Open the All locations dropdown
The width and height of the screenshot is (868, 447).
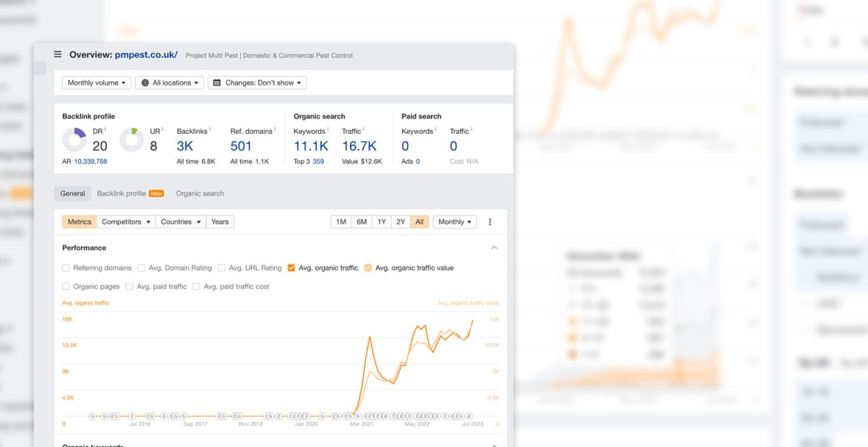coord(169,83)
